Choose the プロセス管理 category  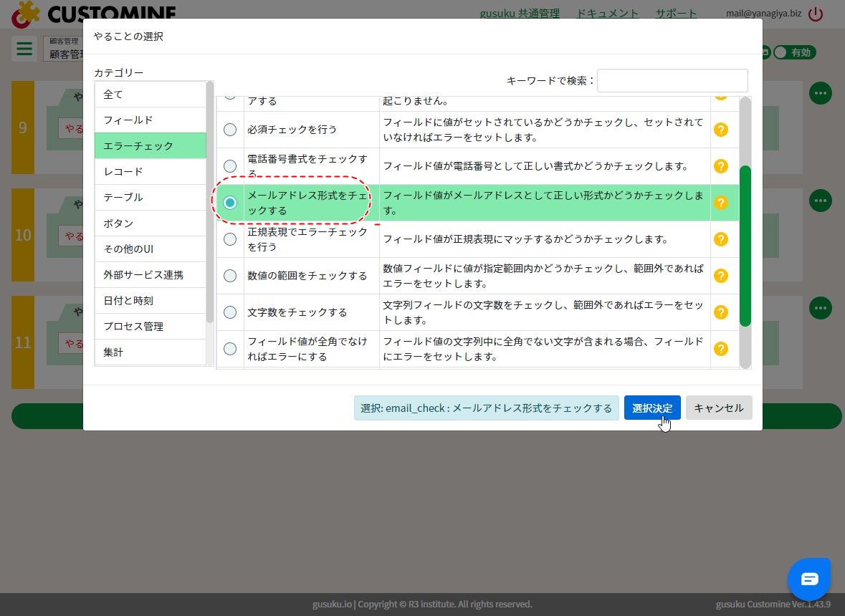pyautogui.click(x=151, y=327)
